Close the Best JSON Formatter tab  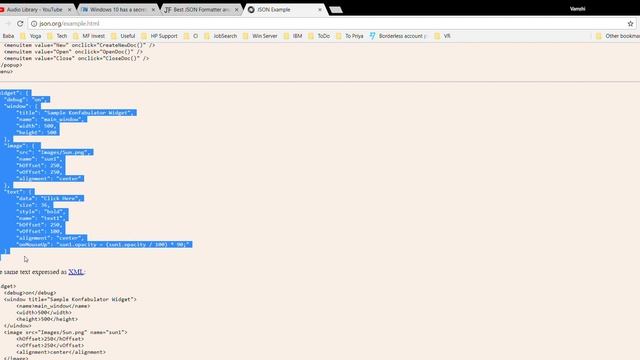coord(236,9)
